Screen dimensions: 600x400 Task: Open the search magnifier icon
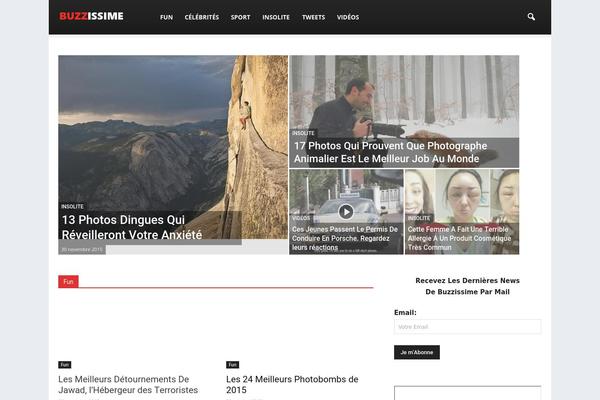(531, 17)
